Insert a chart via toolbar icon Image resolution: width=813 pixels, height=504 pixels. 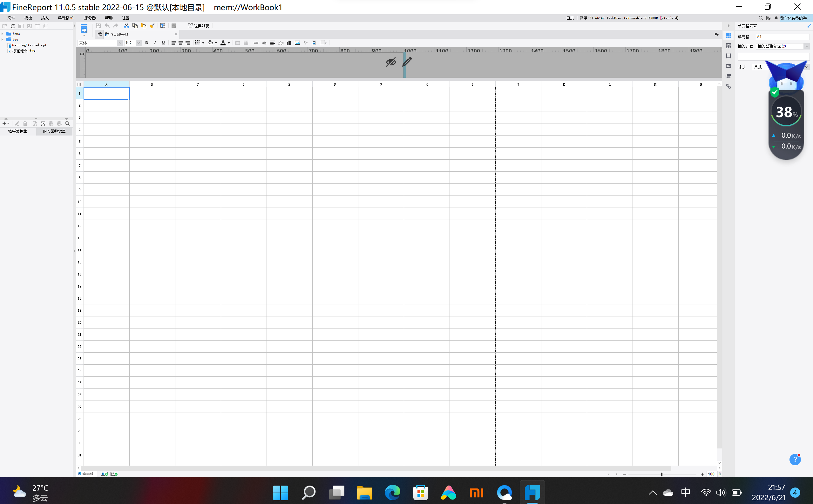pos(289,43)
